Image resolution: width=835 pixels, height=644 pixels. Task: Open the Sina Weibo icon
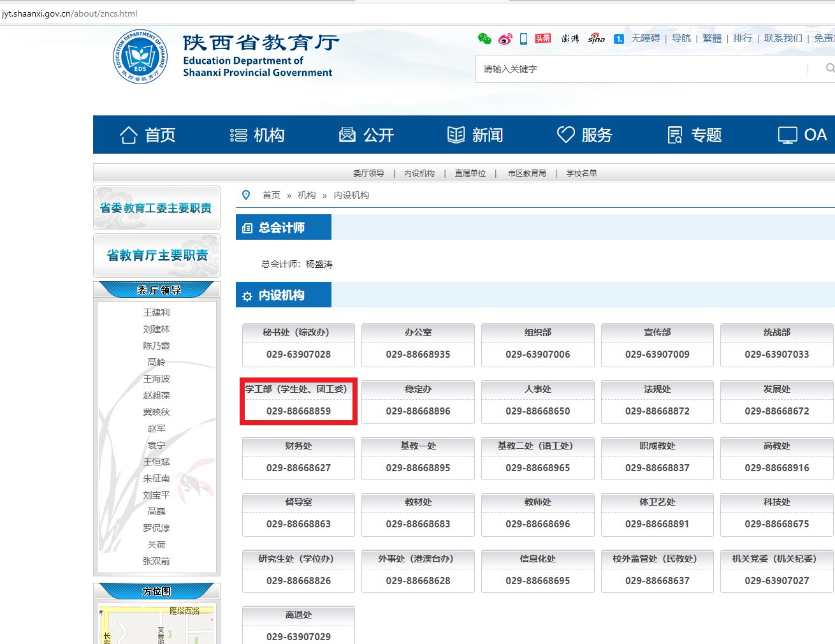(x=505, y=39)
